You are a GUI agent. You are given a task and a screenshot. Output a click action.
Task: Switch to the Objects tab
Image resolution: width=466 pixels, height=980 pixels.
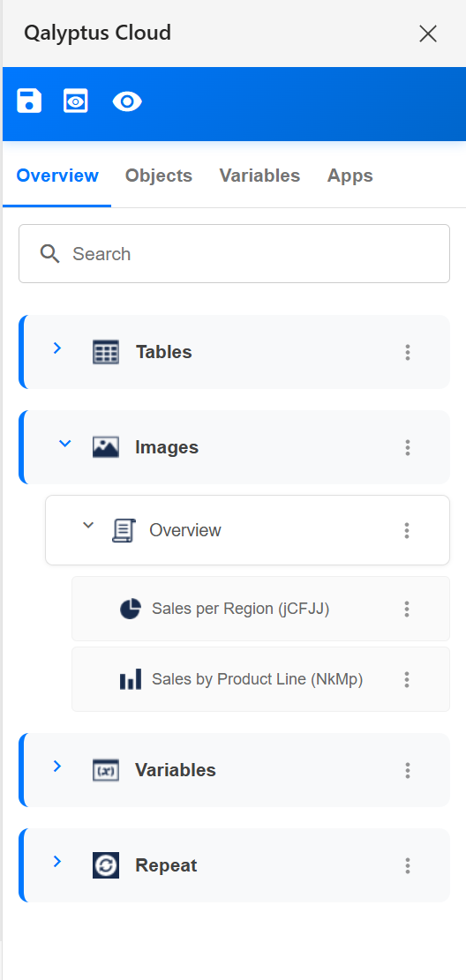point(159,176)
